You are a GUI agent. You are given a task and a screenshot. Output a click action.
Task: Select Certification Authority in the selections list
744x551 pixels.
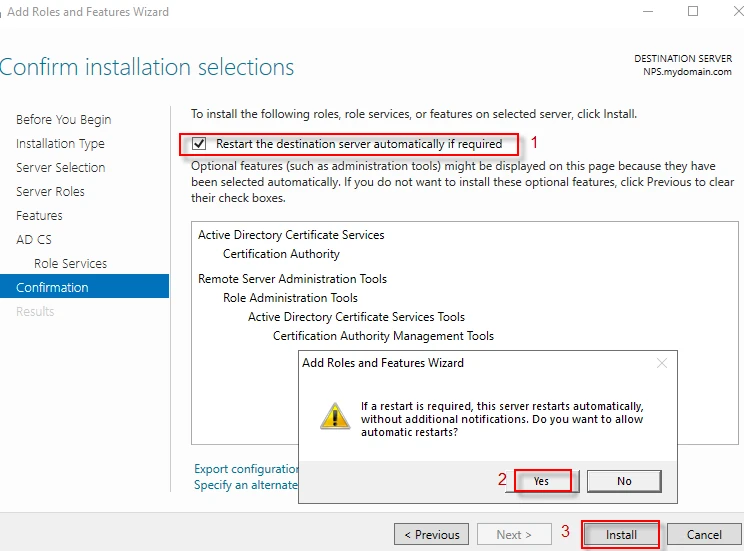pos(281,254)
